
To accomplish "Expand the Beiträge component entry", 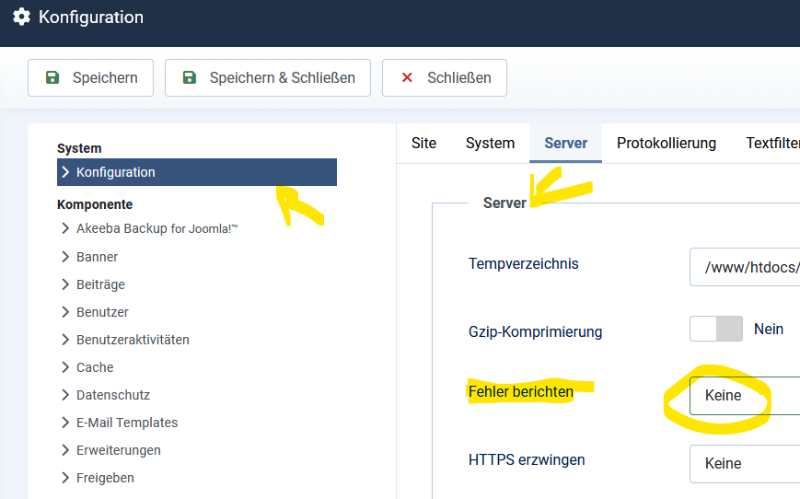I will click(x=100, y=284).
